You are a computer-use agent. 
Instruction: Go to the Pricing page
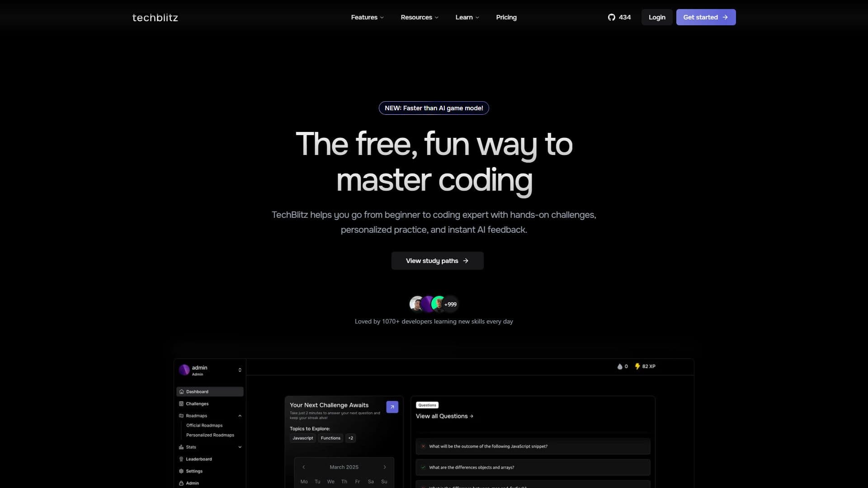pyautogui.click(x=506, y=17)
